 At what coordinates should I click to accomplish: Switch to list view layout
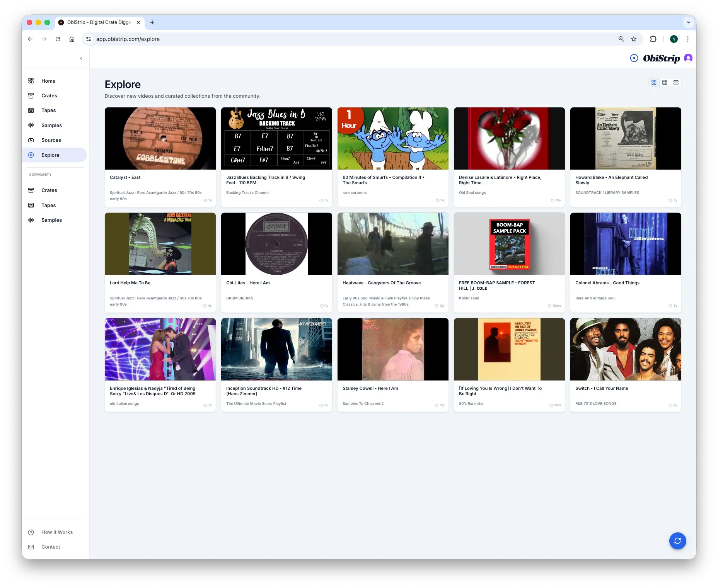click(x=675, y=82)
